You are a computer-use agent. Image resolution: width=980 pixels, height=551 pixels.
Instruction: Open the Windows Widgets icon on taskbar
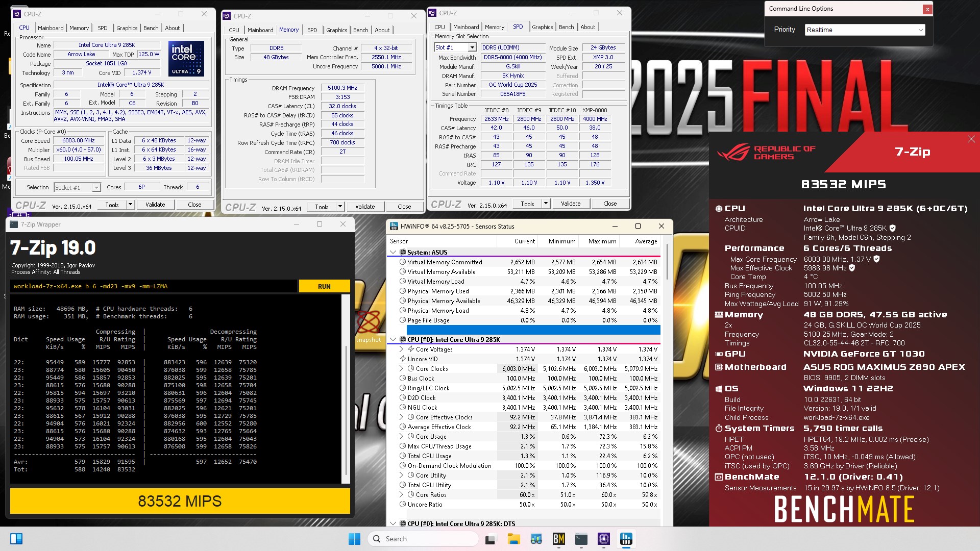tap(16, 539)
